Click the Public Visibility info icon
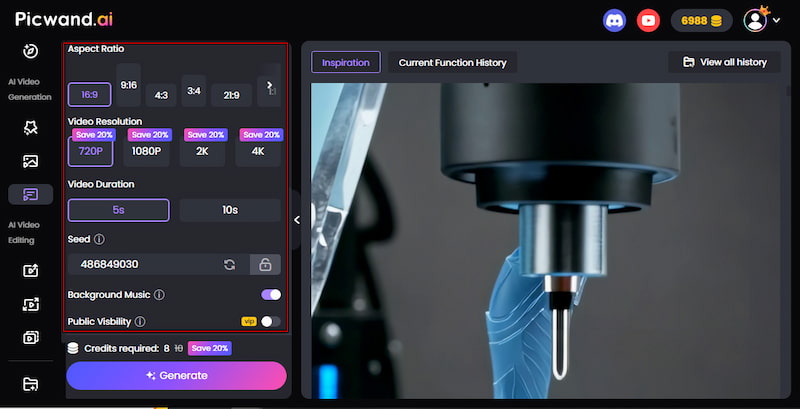 [140, 322]
